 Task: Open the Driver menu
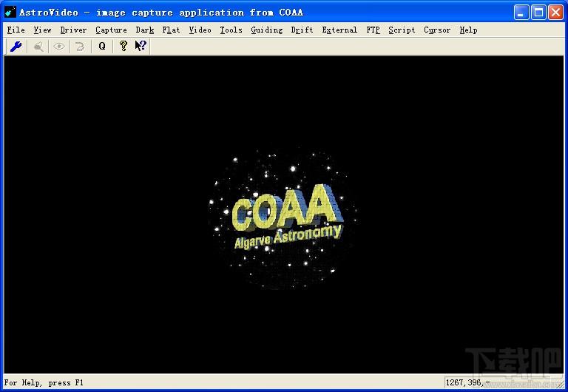73,30
